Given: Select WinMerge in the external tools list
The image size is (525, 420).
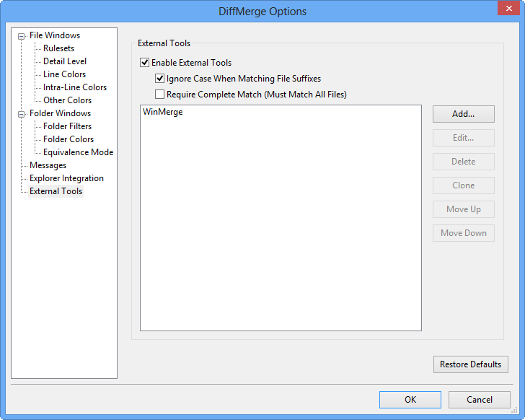Looking at the screenshot, I should point(163,113).
